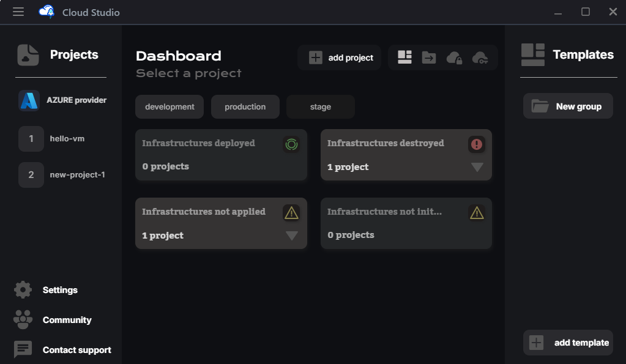Click the cloud key credentials icon
This screenshot has height=364, width=626.
[480, 58]
